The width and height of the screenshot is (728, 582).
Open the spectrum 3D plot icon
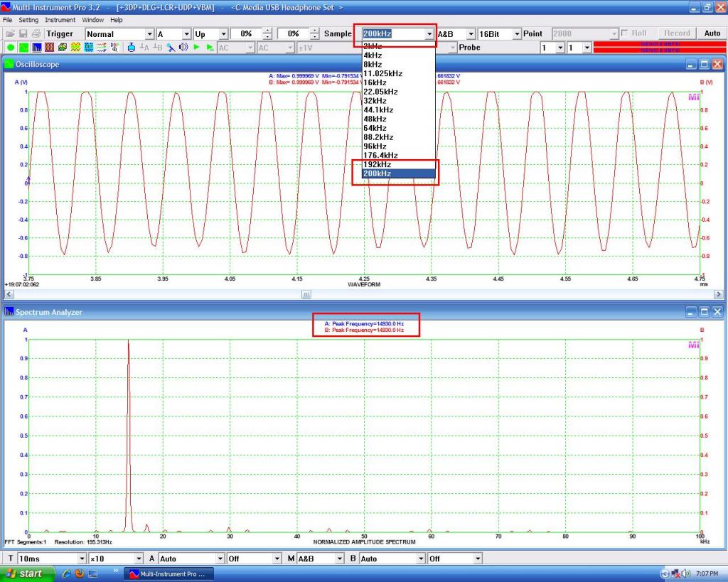click(63, 48)
